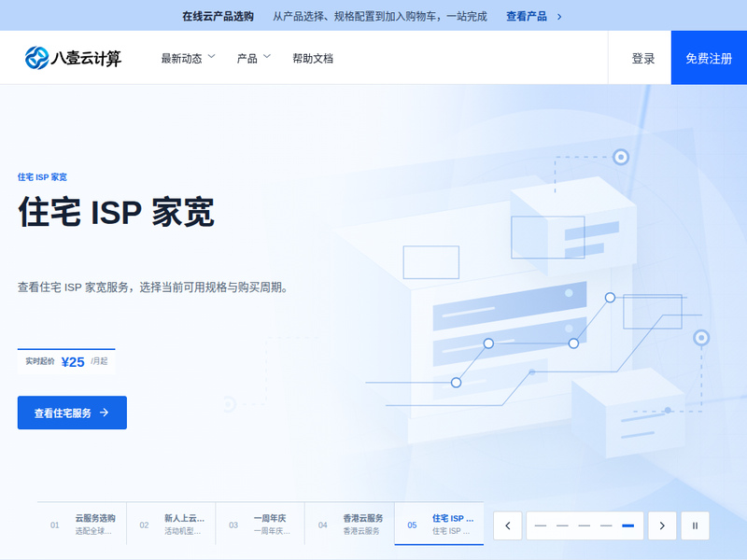Jump to the first carousel indicator dash

click(541, 525)
